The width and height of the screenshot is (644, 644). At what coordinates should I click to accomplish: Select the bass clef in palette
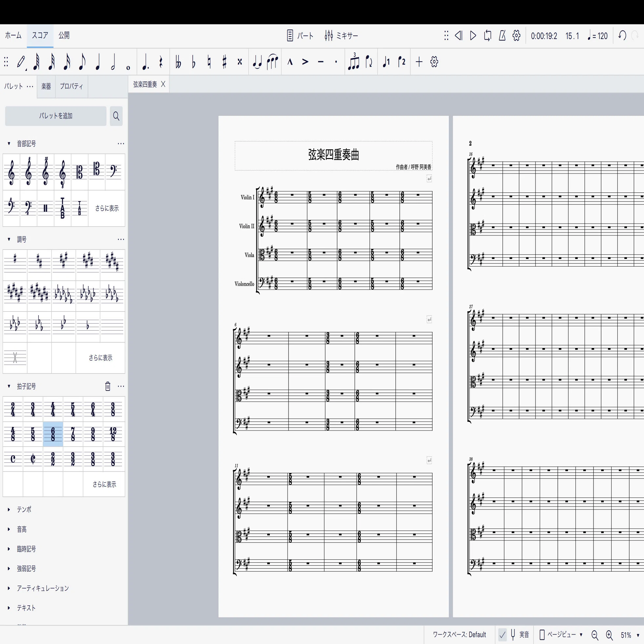pos(113,172)
